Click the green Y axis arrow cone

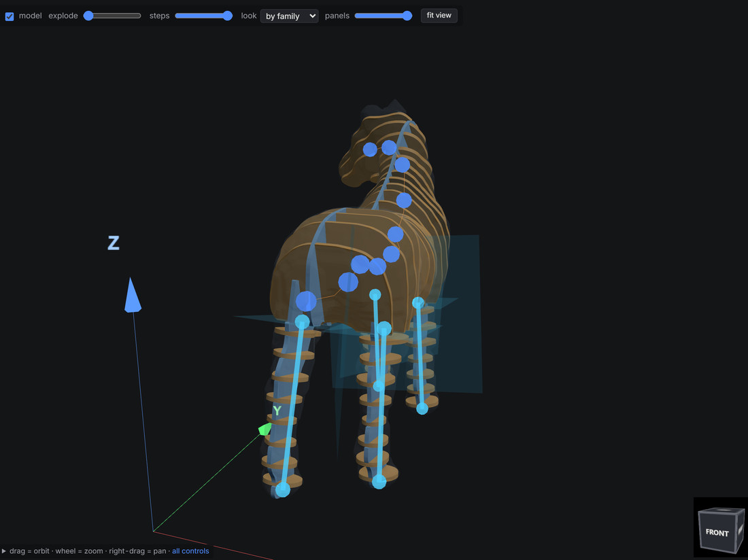click(x=265, y=430)
